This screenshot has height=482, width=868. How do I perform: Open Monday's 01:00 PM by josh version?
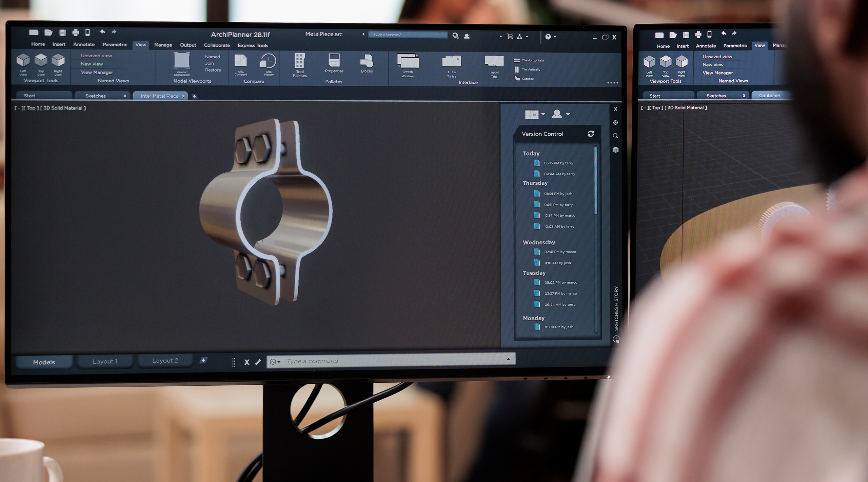coord(554,327)
